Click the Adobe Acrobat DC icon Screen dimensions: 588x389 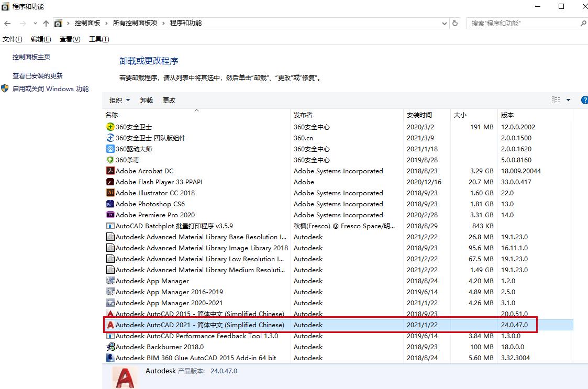[110, 171]
